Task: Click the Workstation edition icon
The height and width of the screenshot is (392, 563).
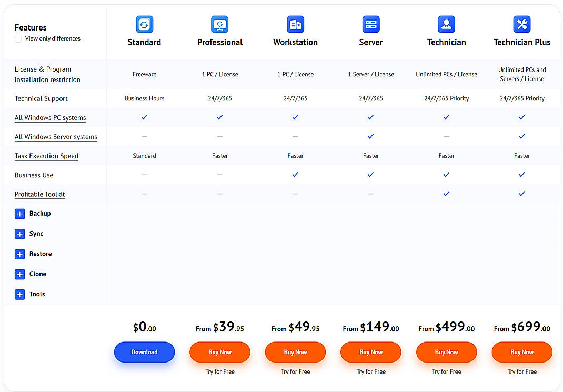Action: point(295,24)
